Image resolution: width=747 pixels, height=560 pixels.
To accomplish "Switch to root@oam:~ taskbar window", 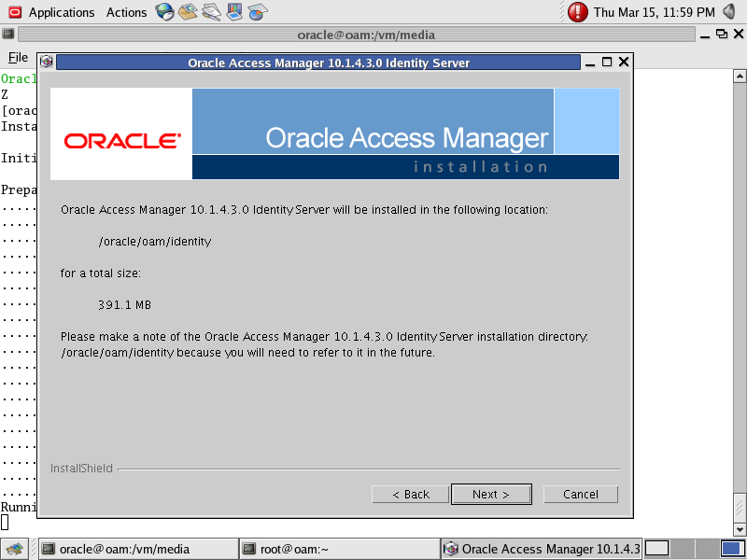I will [339, 549].
